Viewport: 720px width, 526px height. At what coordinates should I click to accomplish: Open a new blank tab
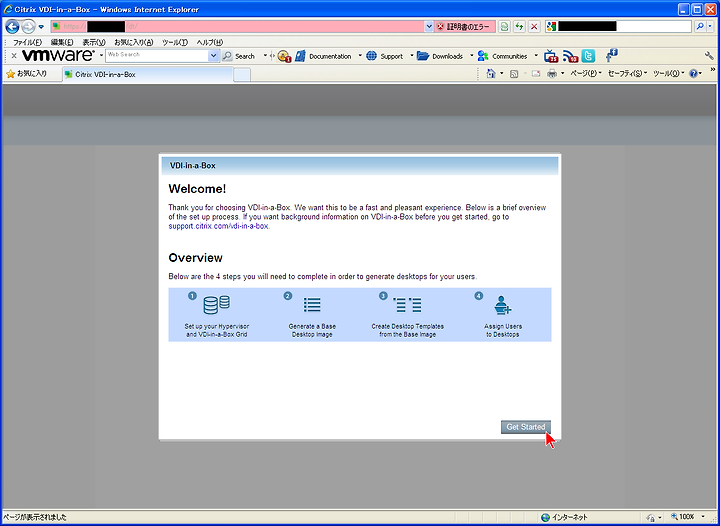click(242, 75)
